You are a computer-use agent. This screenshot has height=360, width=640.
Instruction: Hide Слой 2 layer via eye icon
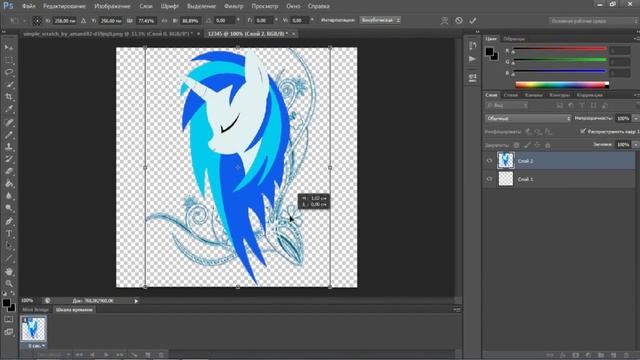(489, 160)
